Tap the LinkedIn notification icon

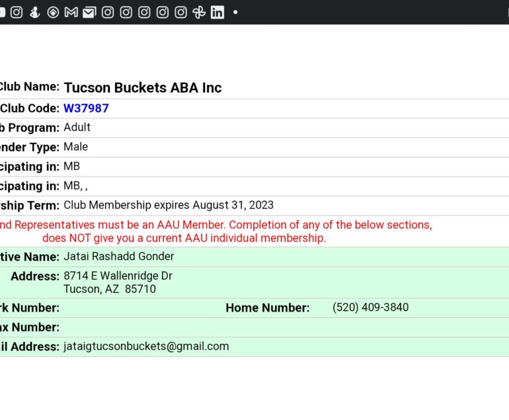coord(217,13)
